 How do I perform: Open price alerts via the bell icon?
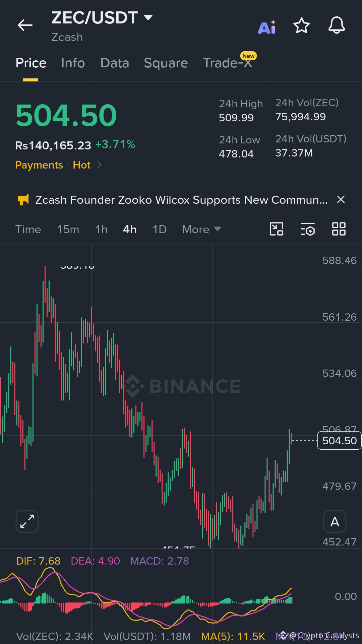tap(337, 25)
